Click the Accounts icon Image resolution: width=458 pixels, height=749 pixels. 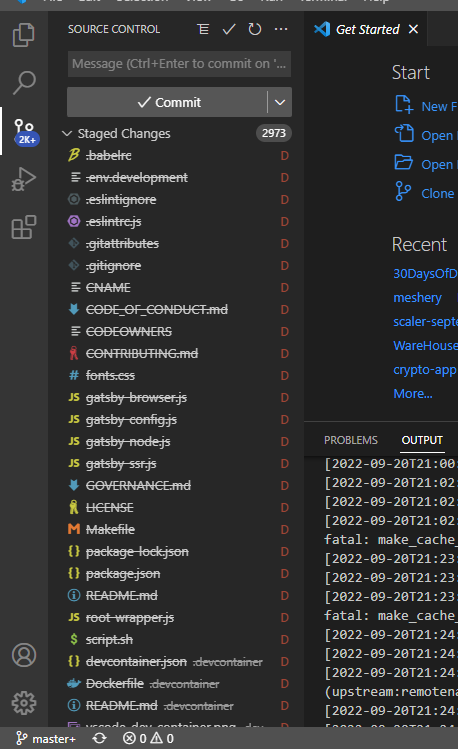(24, 655)
